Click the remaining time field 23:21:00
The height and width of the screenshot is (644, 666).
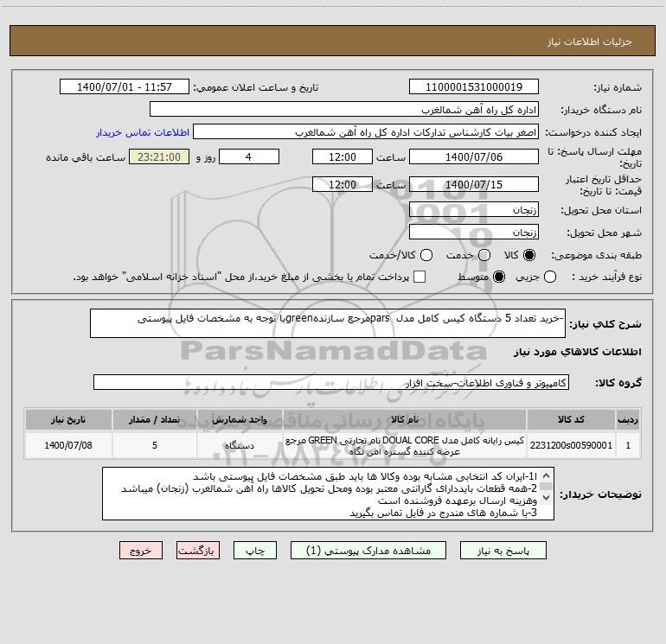[x=159, y=156]
